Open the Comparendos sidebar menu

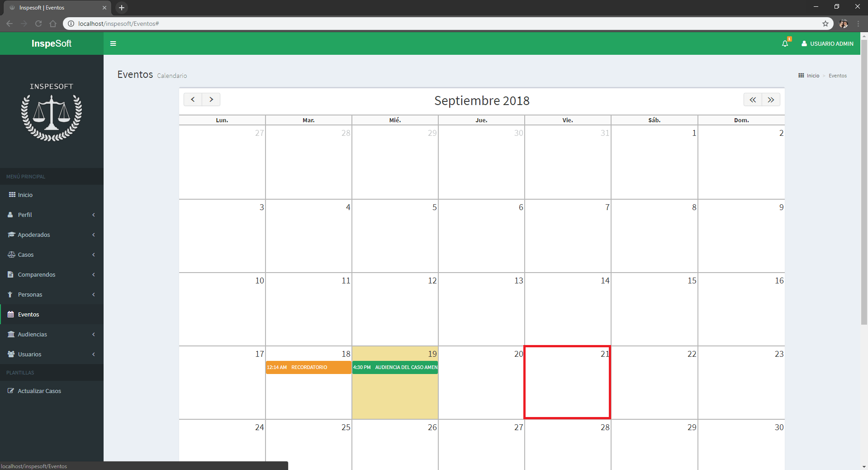(52, 274)
